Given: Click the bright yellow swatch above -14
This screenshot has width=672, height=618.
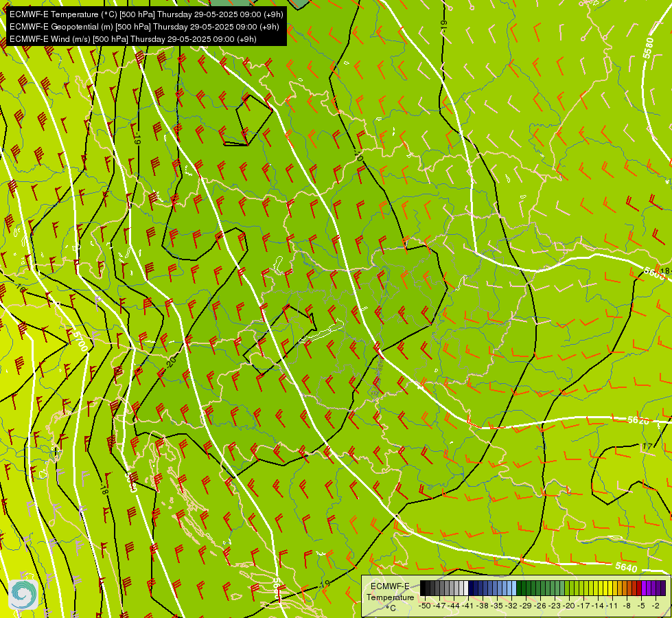Looking at the screenshot, I should coord(601,588).
